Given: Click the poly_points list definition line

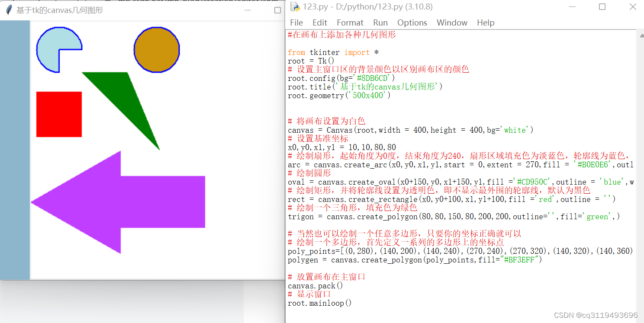Looking at the screenshot, I should click(x=433, y=251).
